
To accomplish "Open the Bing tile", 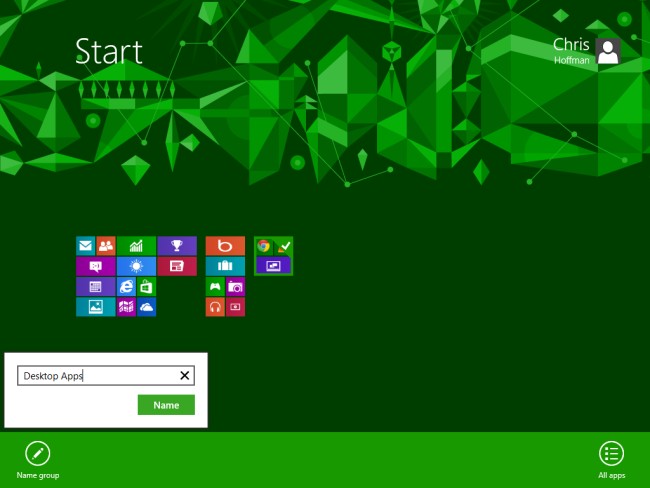I will [225, 246].
